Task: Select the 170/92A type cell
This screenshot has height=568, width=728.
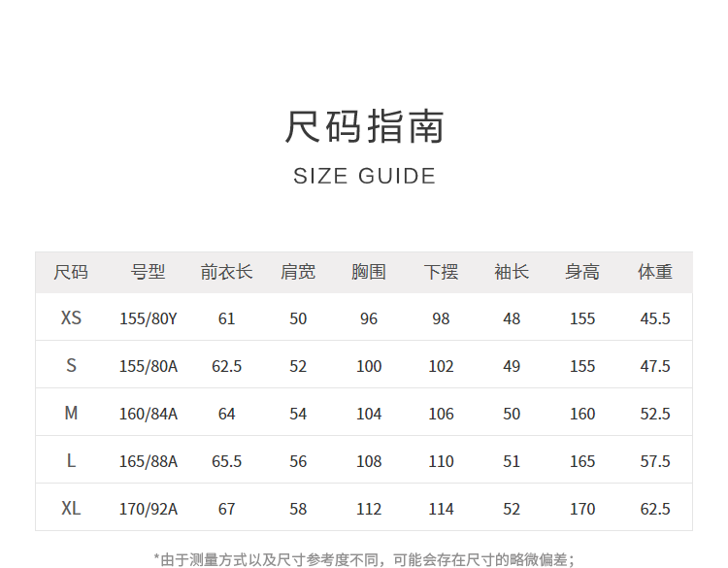Action: tap(149, 509)
